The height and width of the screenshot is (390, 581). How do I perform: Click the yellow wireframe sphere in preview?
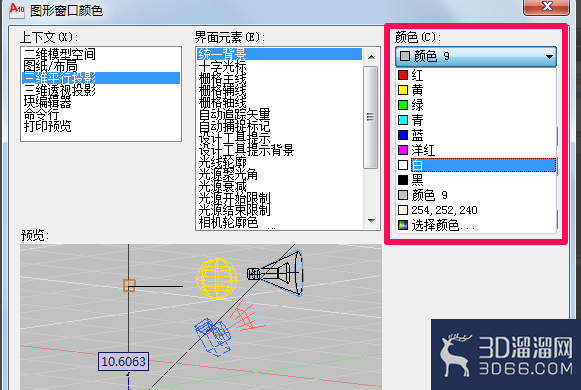(217, 278)
